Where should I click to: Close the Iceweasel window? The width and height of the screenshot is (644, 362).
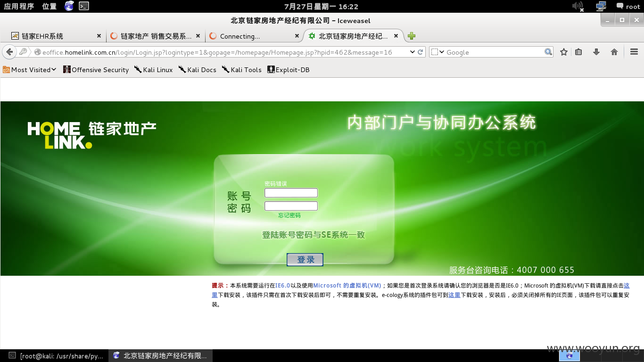636,20
